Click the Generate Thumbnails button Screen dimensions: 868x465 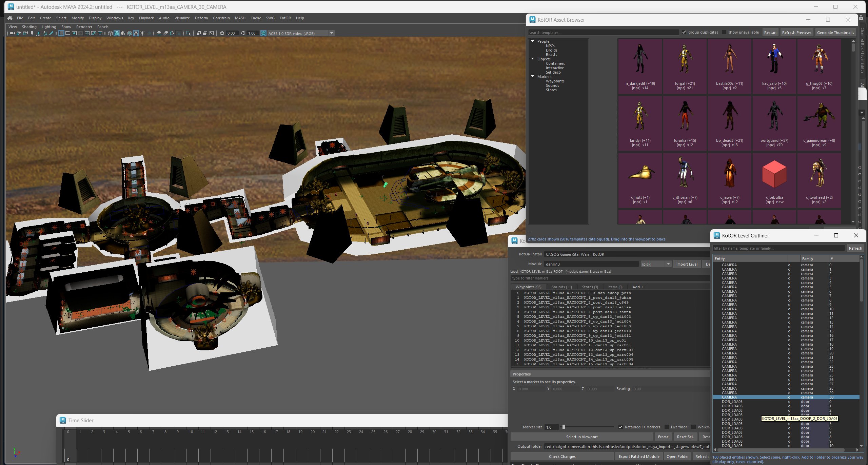click(x=835, y=33)
